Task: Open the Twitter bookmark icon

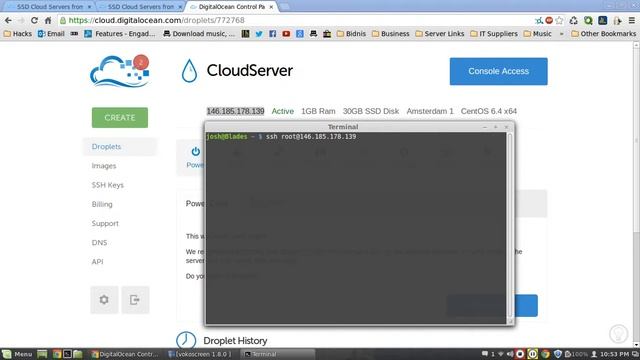Action: (259, 34)
